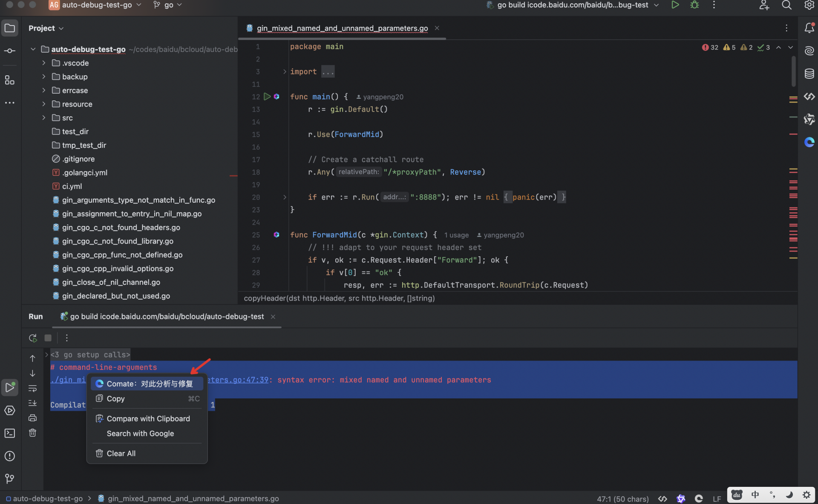This screenshot has height=504, width=818.
Task: Open the Git tool window icon
Action: coord(10,478)
